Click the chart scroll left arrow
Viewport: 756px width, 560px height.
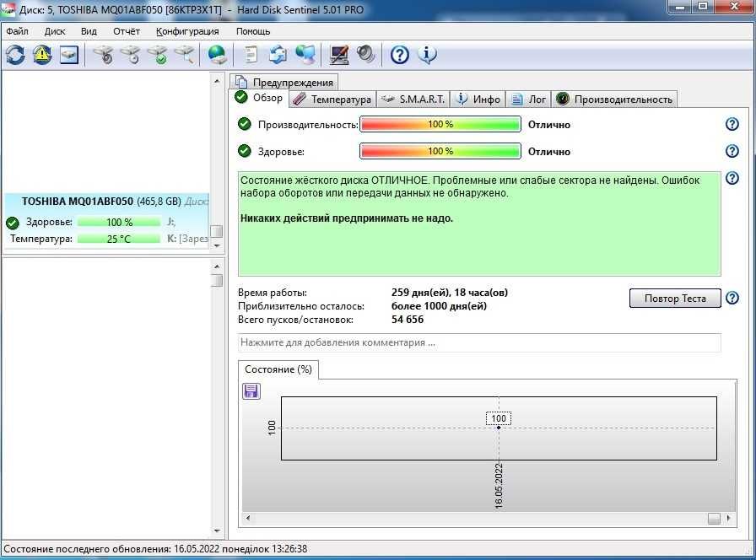(x=248, y=518)
